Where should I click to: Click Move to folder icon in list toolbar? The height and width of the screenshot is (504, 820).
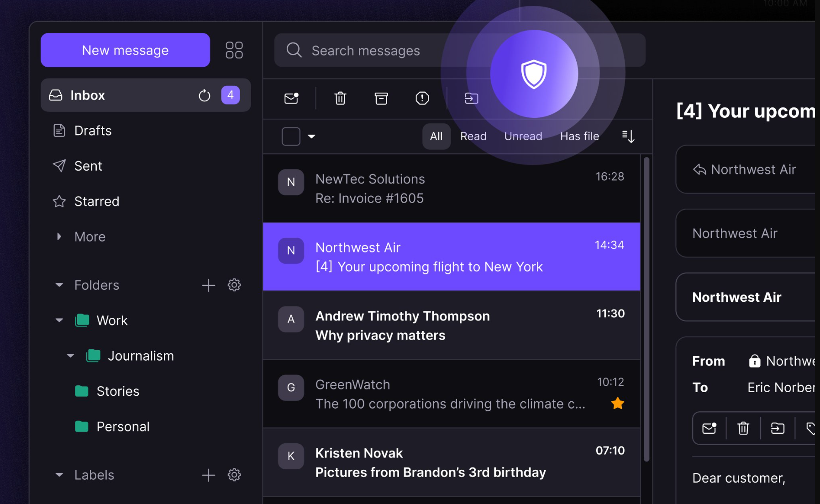pos(471,98)
